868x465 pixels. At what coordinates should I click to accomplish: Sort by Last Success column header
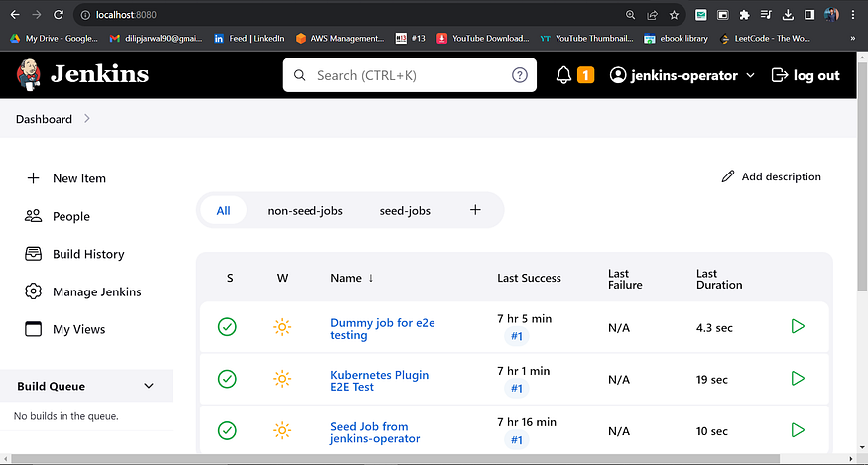(529, 278)
